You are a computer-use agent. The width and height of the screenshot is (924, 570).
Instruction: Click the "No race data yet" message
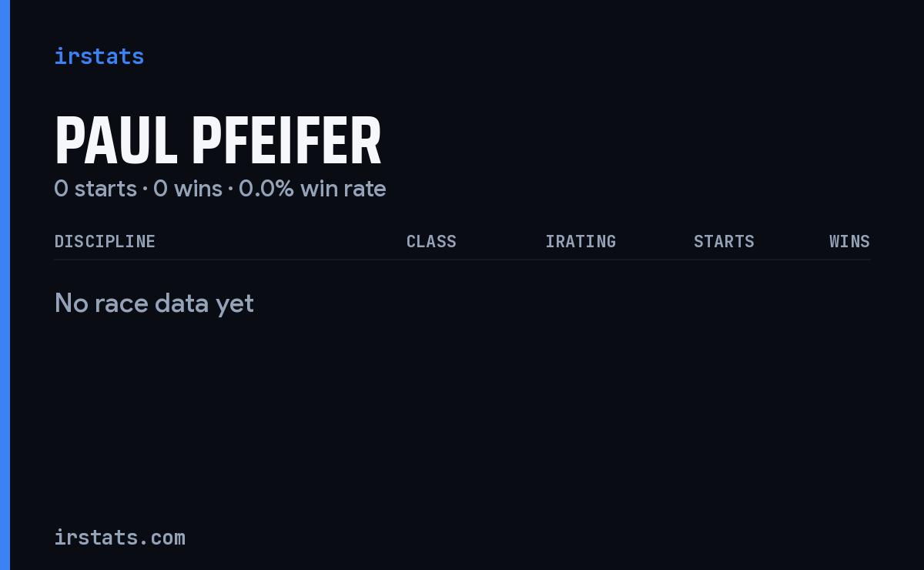click(154, 303)
